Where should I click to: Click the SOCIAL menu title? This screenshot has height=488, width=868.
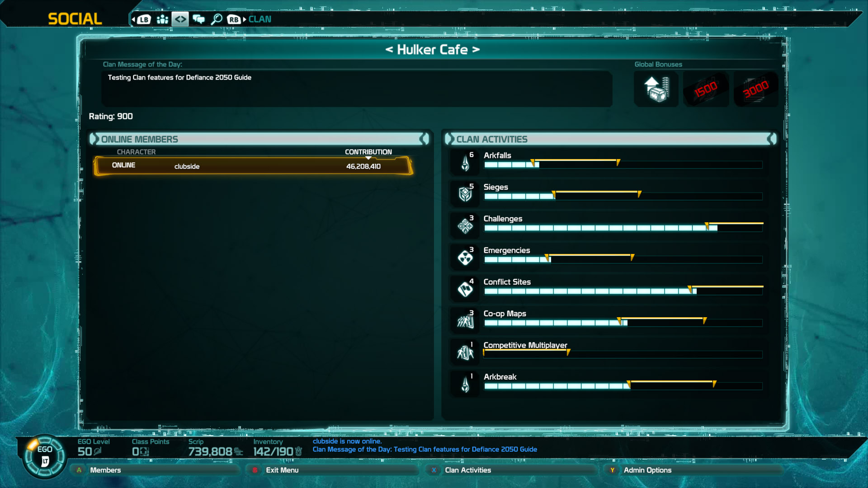click(75, 19)
